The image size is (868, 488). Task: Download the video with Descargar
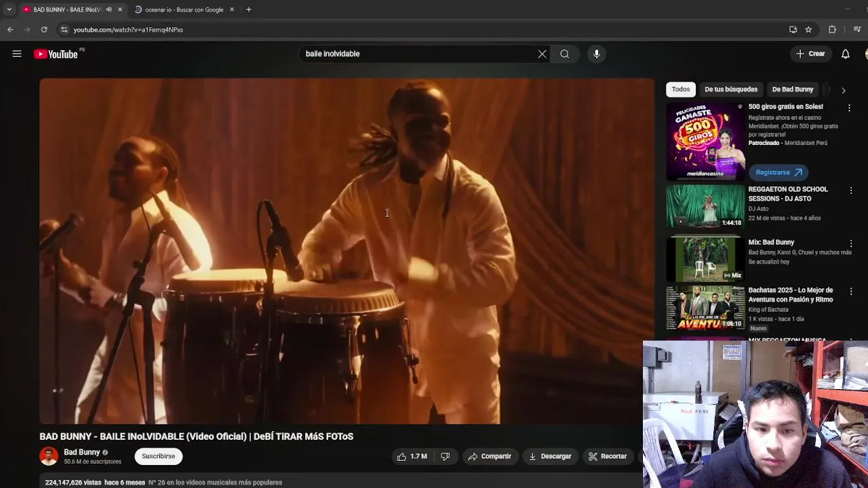[x=550, y=456]
